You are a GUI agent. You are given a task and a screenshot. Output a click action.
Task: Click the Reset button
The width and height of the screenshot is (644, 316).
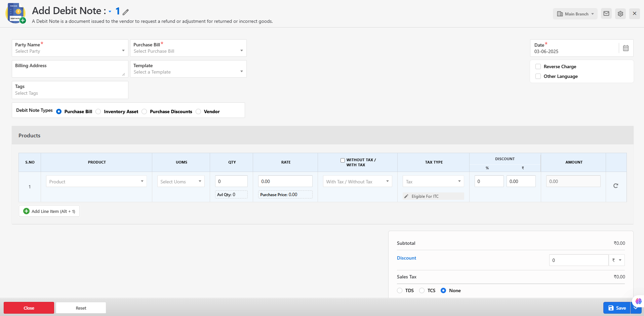click(81, 308)
